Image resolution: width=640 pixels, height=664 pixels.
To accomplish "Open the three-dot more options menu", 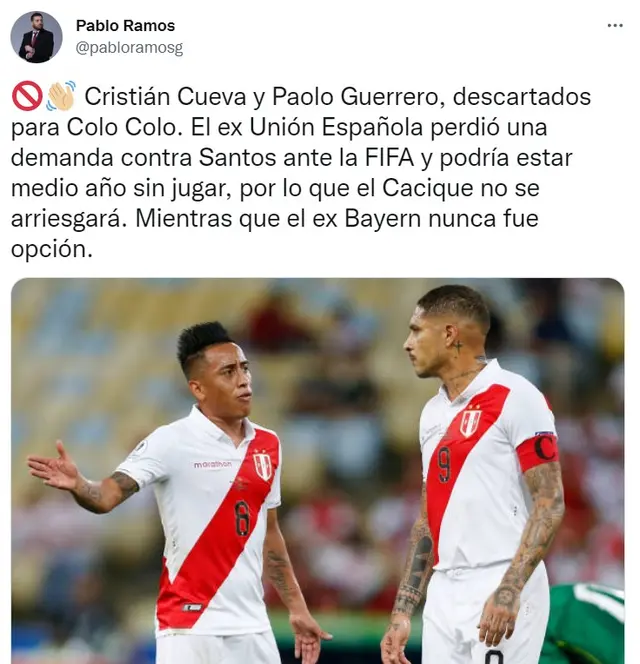I will (615, 26).
